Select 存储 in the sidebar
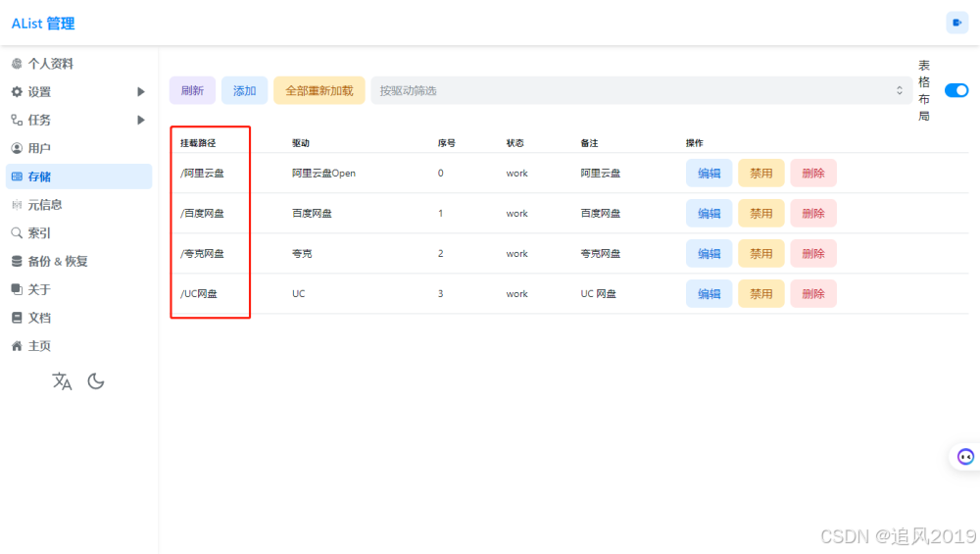 78,176
